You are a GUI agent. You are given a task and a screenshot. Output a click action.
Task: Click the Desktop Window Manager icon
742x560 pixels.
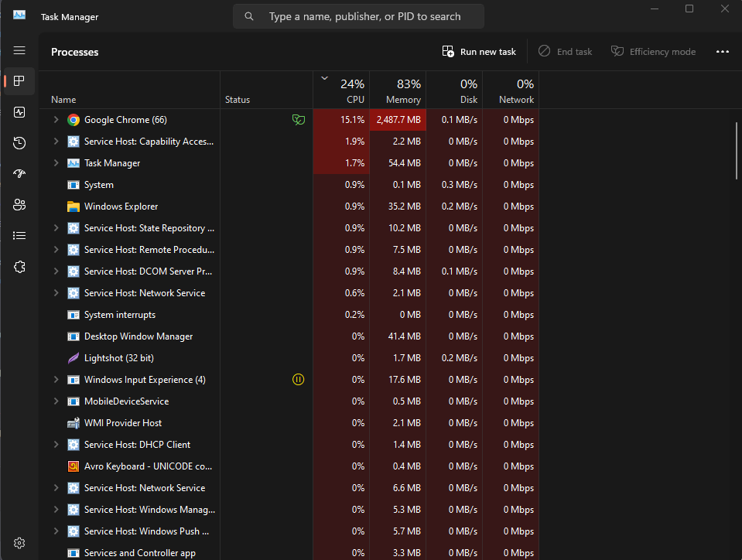(x=74, y=336)
